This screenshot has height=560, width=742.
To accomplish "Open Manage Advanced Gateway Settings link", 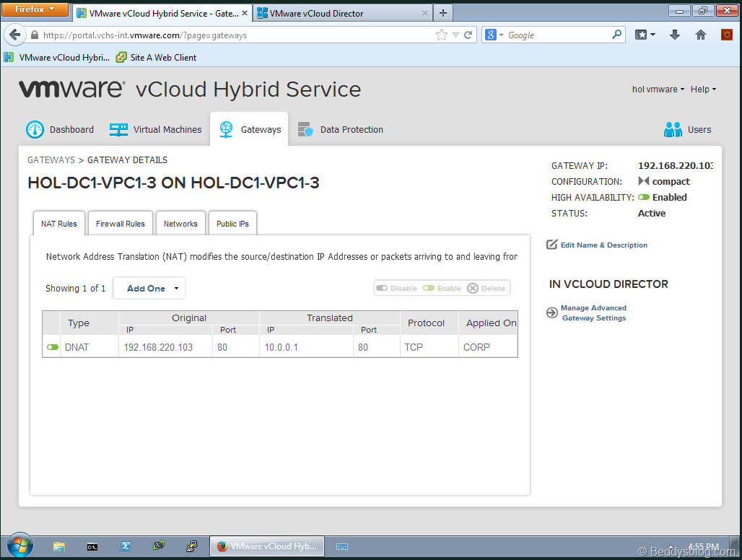I will 593,312.
